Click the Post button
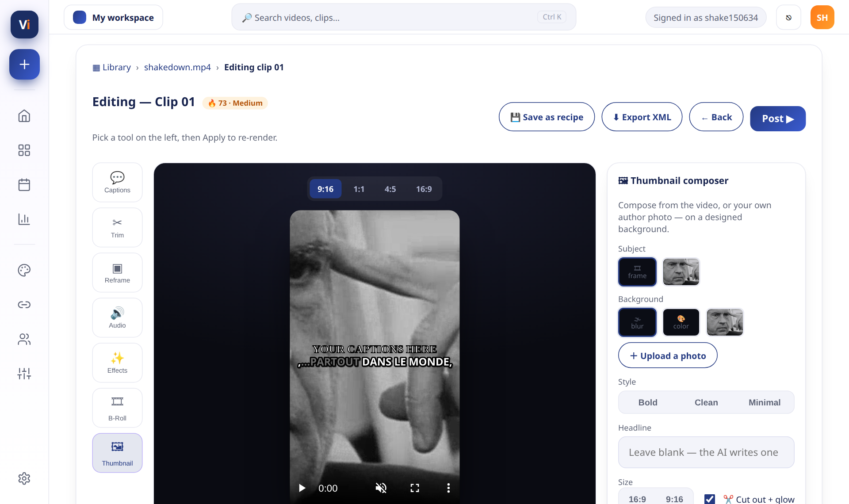The width and height of the screenshot is (849, 504). 778,118
